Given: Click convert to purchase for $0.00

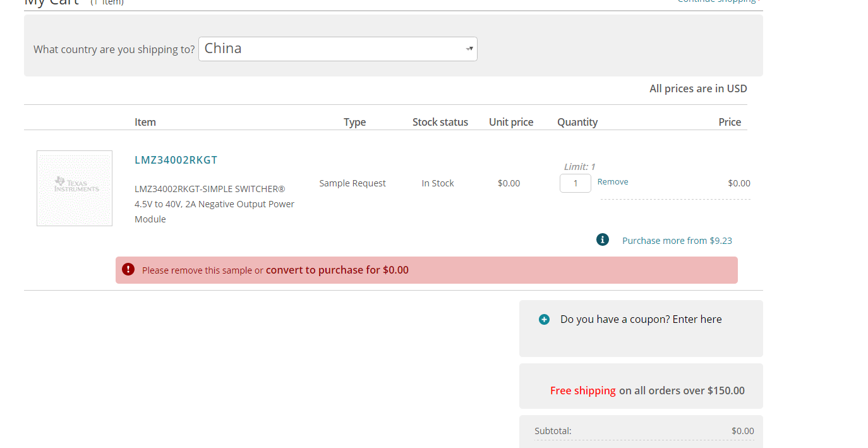Looking at the screenshot, I should (337, 270).
